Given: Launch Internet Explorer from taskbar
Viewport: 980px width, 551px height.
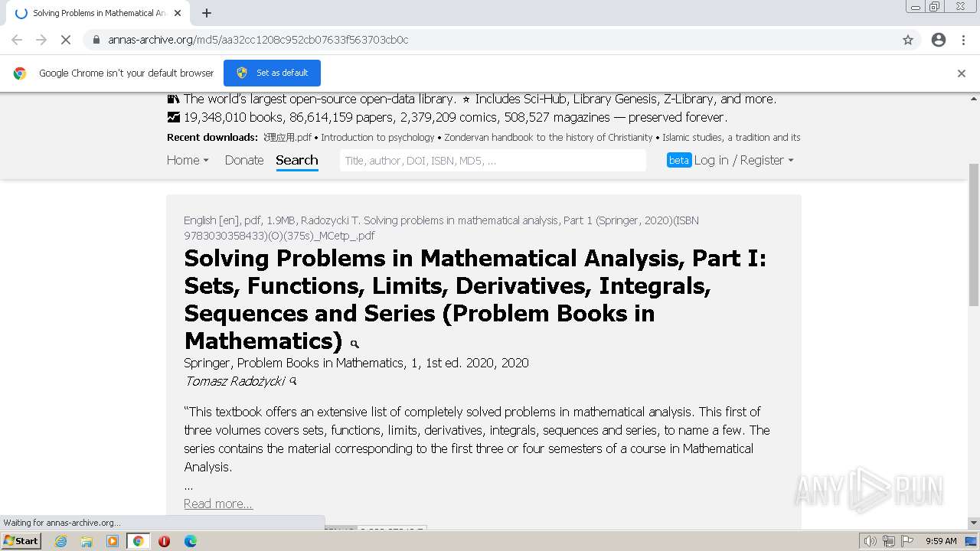Looking at the screenshot, I should (x=60, y=541).
